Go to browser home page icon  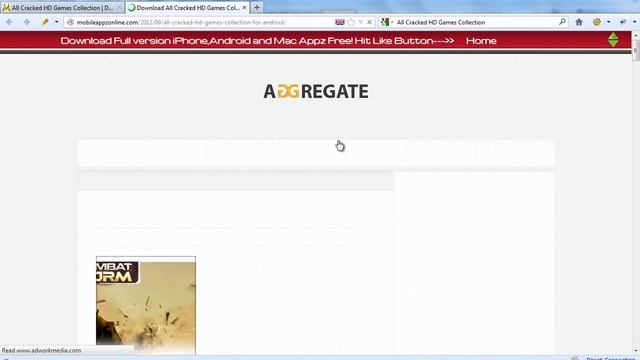[579, 22]
